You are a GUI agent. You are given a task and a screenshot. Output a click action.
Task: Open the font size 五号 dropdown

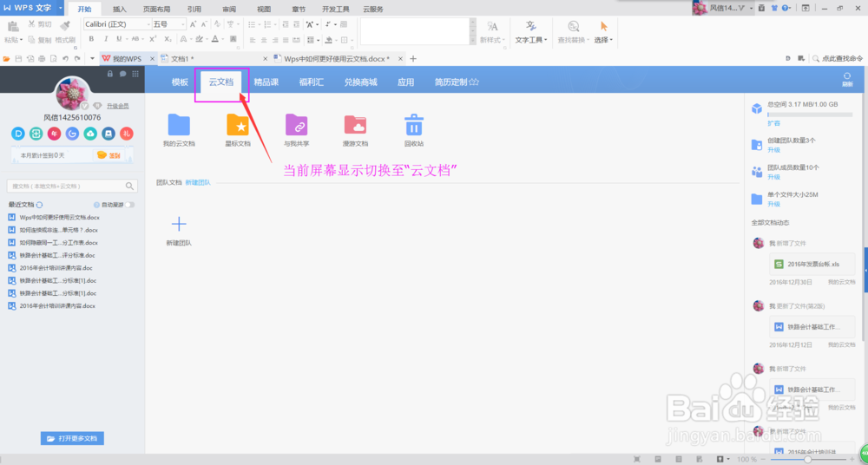coord(183,24)
